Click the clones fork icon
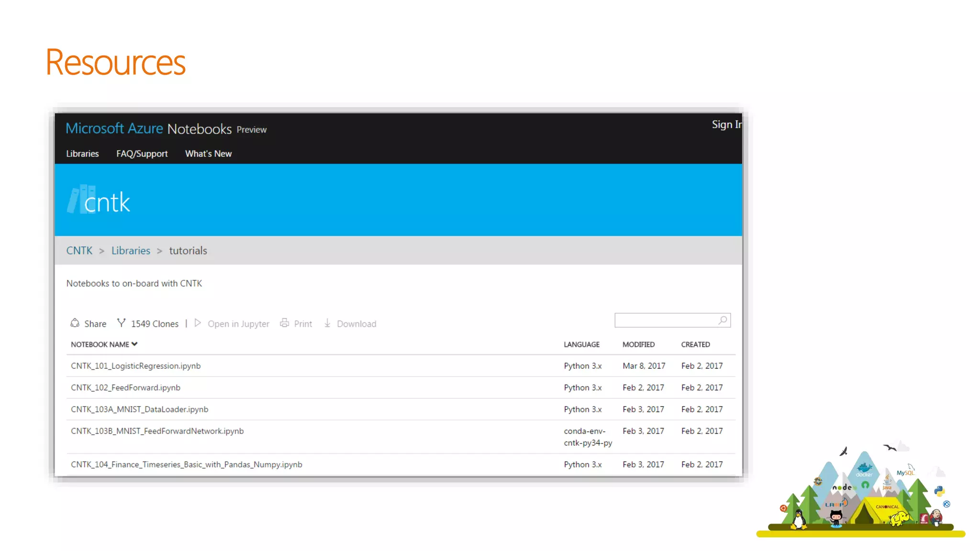The height and width of the screenshot is (551, 980). click(x=122, y=323)
